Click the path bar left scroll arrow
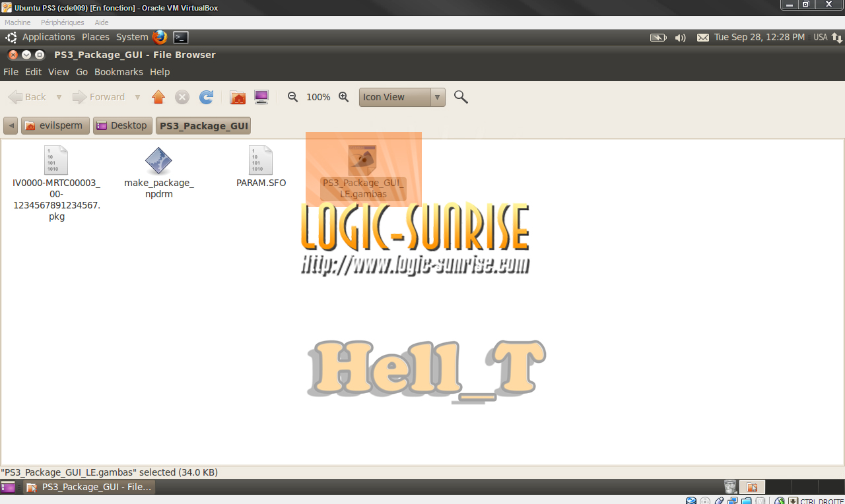Viewport: 845px width, 504px height. pos(11,125)
